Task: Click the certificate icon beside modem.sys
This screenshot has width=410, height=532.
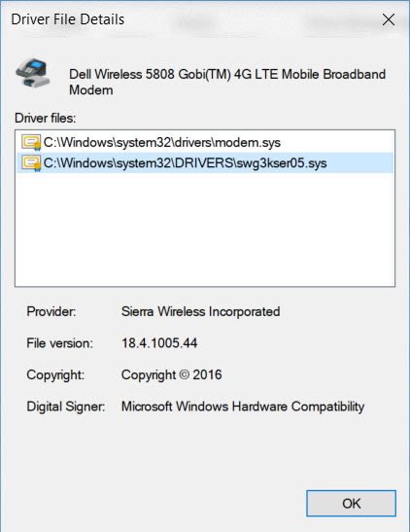Action: coord(31,143)
